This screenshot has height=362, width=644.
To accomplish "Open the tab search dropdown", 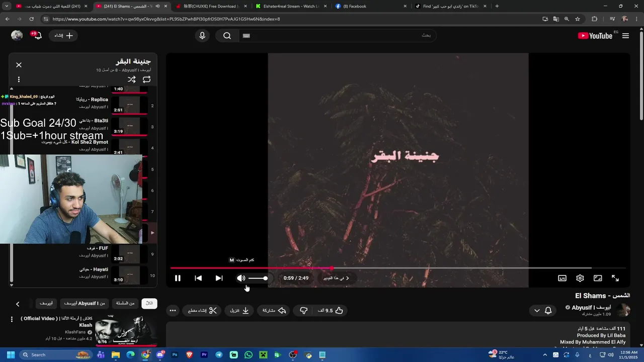I will click(7, 6).
